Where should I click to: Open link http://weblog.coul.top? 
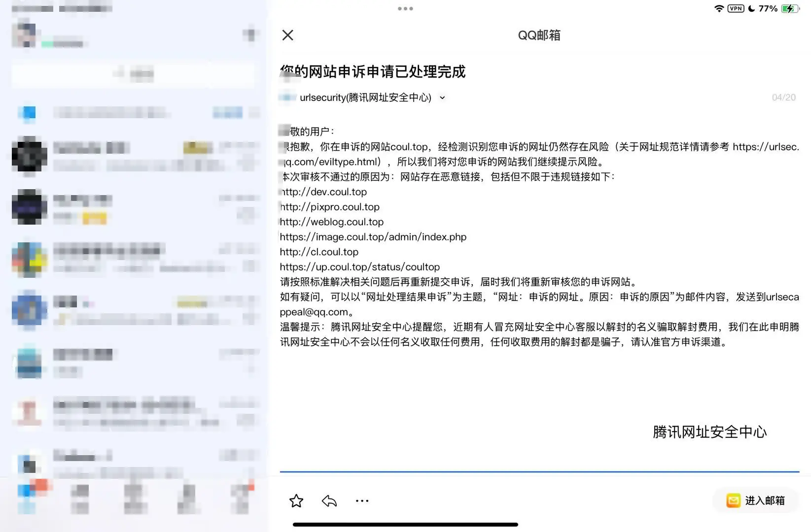pos(332,222)
